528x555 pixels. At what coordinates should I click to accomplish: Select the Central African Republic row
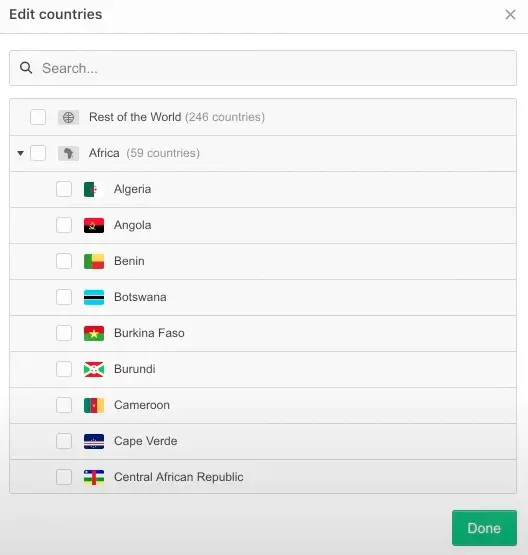[263, 477]
